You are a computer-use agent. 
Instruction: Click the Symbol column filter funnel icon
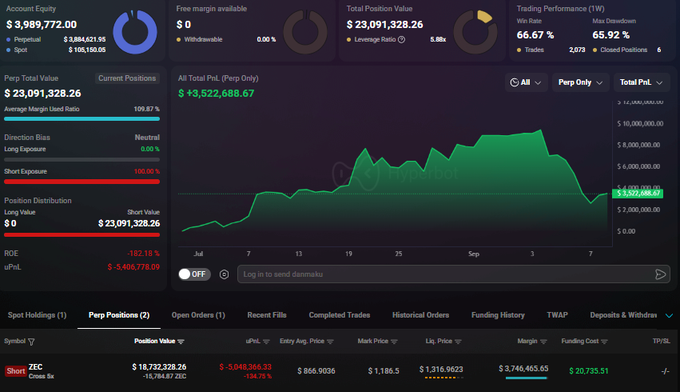(x=31, y=342)
